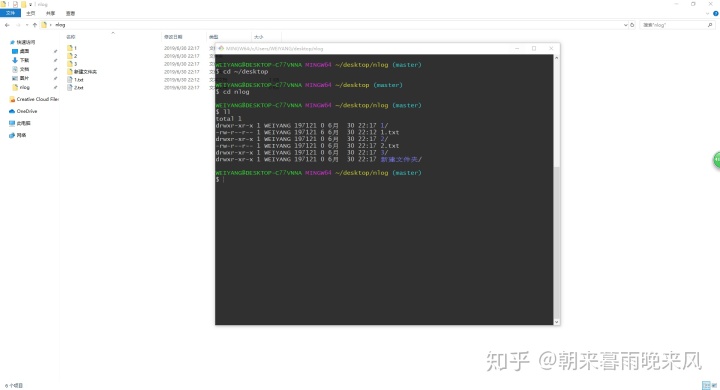
Task: Click the magnifier icon in the search box
Action: pos(710,25)
